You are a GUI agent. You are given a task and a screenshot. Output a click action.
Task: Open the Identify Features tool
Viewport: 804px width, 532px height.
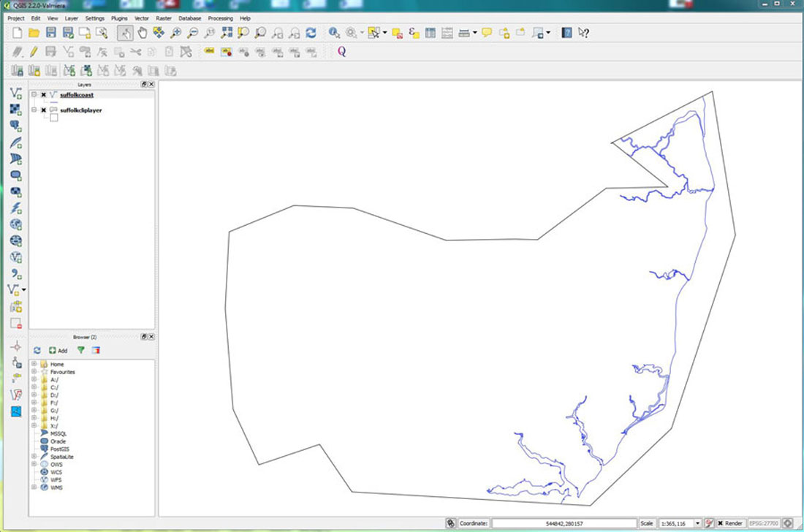click(333, 33)
